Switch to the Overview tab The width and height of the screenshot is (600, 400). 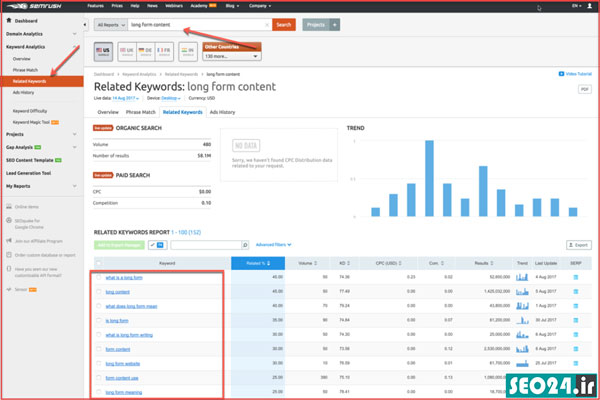108,112
